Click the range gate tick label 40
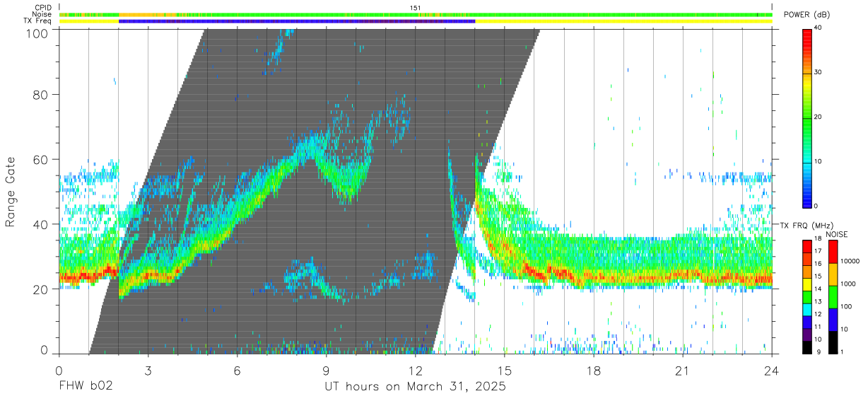 tap(41, 224)
